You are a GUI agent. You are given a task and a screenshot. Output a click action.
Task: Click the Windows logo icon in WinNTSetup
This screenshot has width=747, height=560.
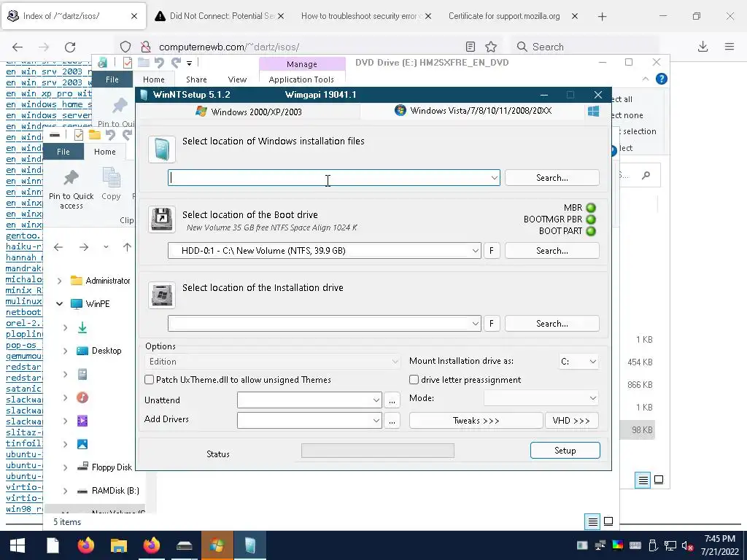coord(593,112)
